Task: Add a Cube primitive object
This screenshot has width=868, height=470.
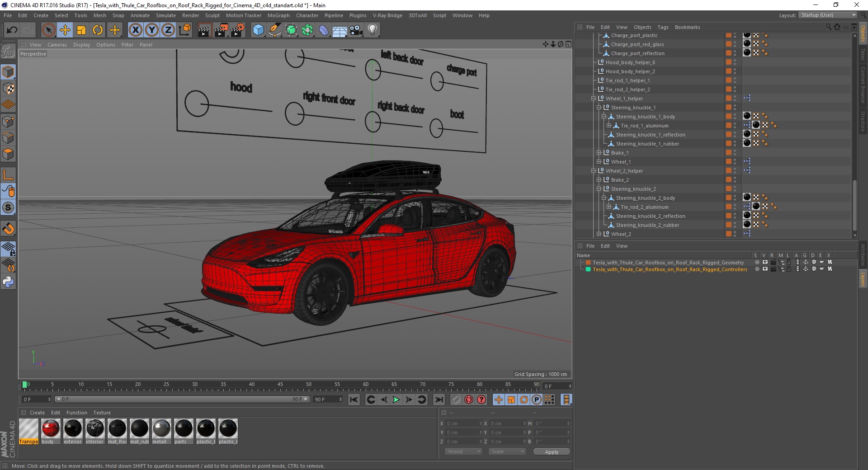Action: point(258,30)
